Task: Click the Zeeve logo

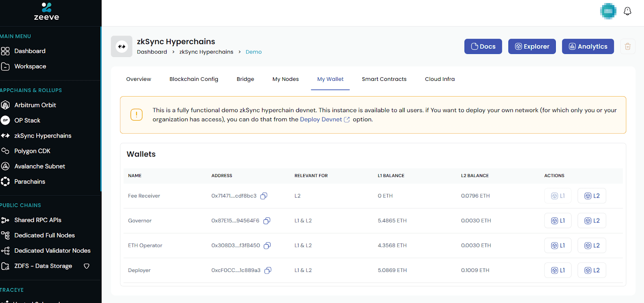Action: 46,12
